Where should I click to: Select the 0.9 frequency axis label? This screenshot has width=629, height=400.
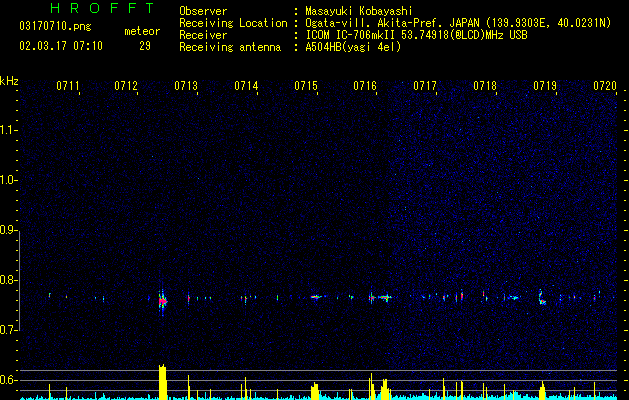click(x=9, y=230)
